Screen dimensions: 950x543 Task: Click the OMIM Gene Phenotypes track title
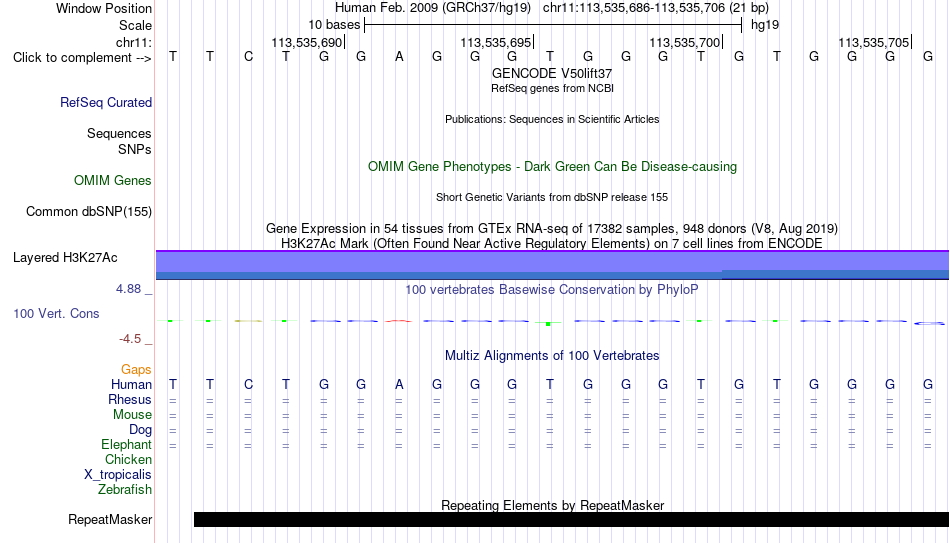pyautogui.click(x=552, y=167)
